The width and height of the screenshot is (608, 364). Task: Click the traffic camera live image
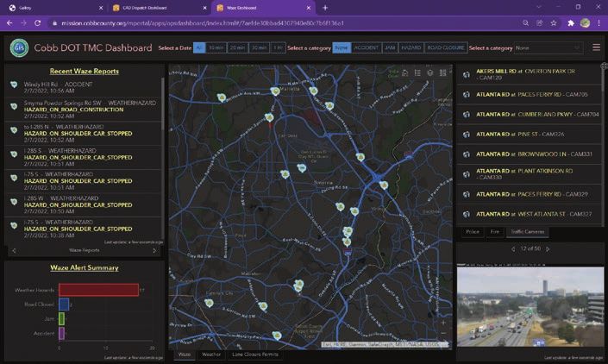(530, 306)
